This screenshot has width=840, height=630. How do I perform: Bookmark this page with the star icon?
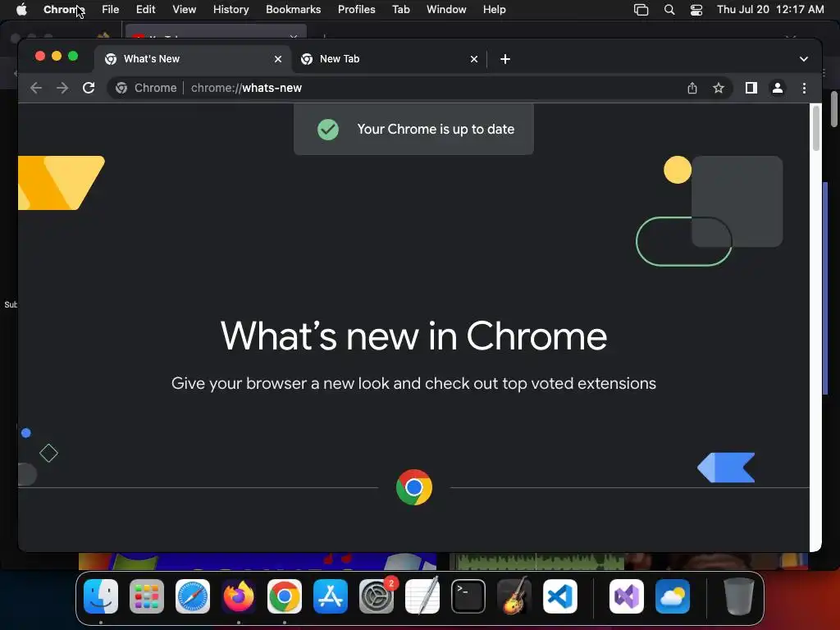pos(719,88)
